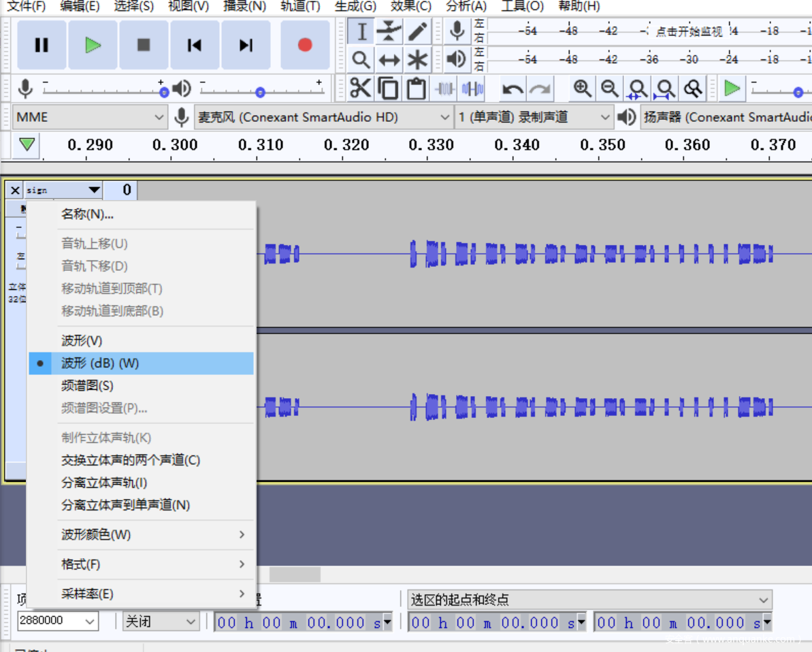The width and height of the screenshot is (812, 652).
Task: Select the Multi-Tool asterisk icon
Action: (x=417, y=60)
